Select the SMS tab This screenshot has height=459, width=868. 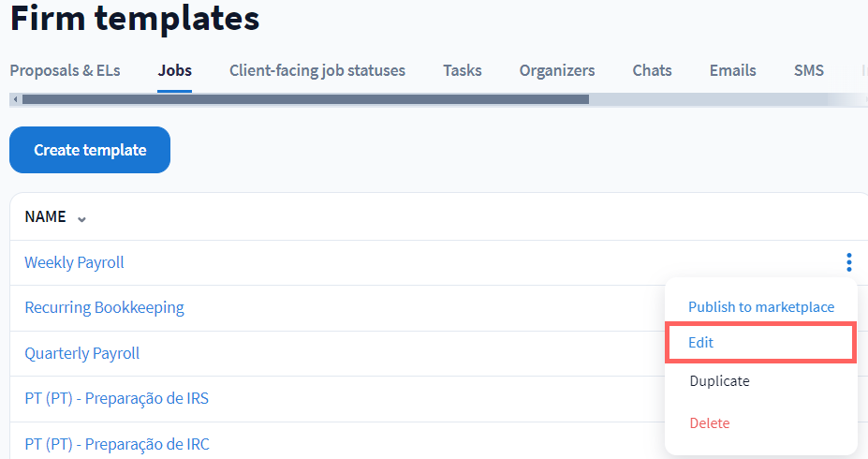coord(809,70)
